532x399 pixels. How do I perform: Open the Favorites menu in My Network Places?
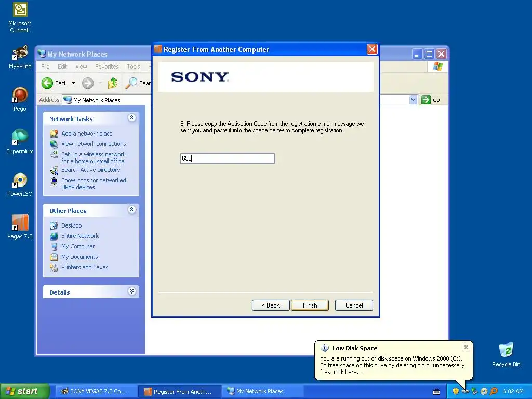coord(107,66)
